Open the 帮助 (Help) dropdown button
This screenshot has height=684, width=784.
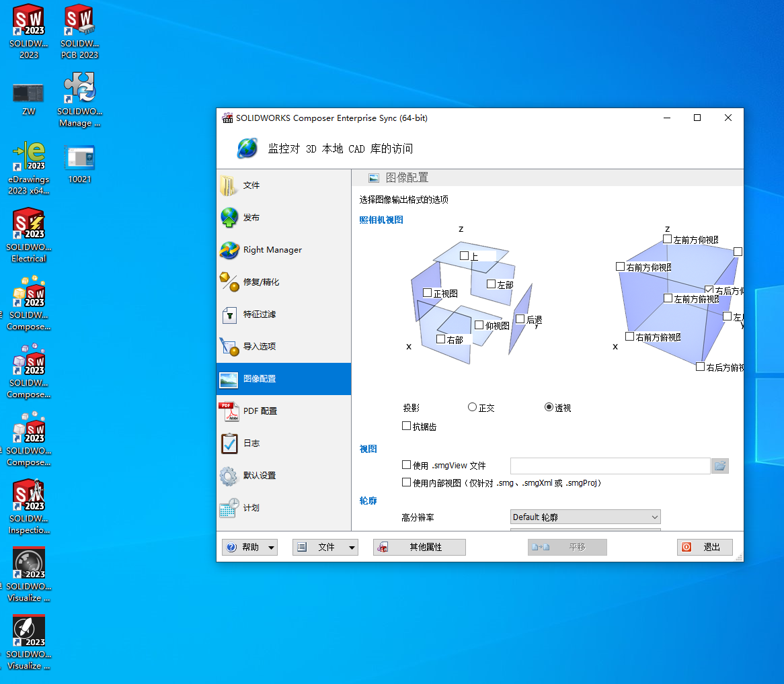(249, 548)
